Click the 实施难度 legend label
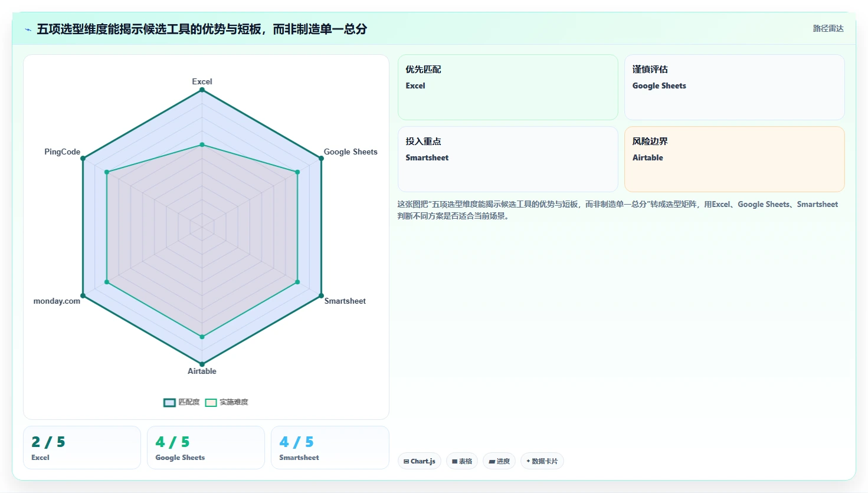 234,402
